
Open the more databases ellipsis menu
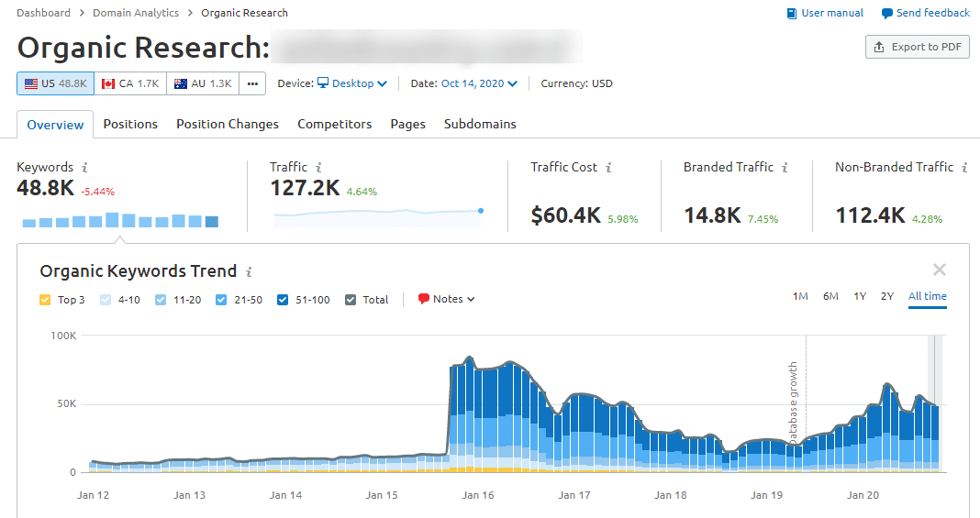point(252,83)
